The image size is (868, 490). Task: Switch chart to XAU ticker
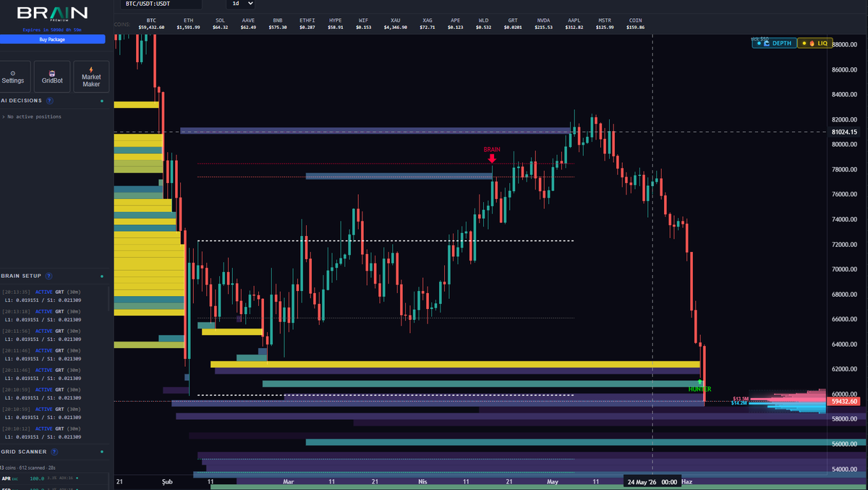tap(395, 24)
